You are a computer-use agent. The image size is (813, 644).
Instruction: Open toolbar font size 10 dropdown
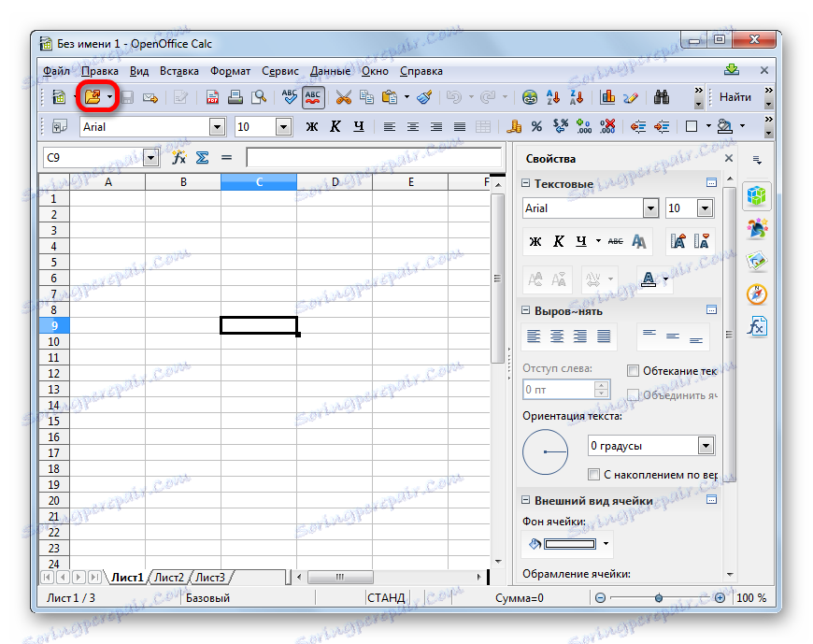(283, 126)
